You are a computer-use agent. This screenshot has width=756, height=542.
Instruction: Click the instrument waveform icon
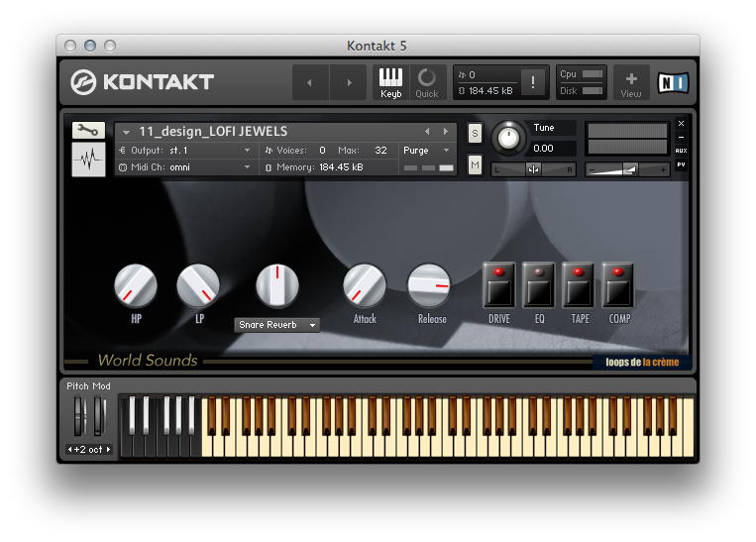coord(88,160)
